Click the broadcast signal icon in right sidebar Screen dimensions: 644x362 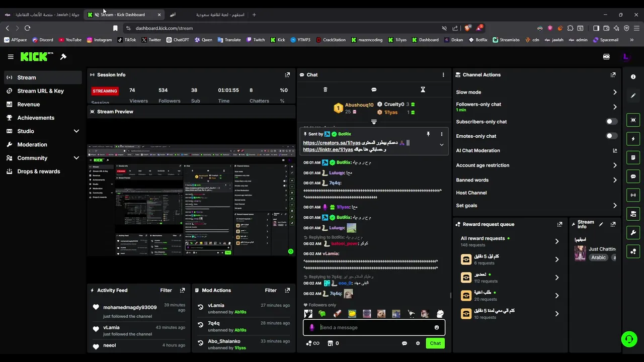(x=633, y=195)
